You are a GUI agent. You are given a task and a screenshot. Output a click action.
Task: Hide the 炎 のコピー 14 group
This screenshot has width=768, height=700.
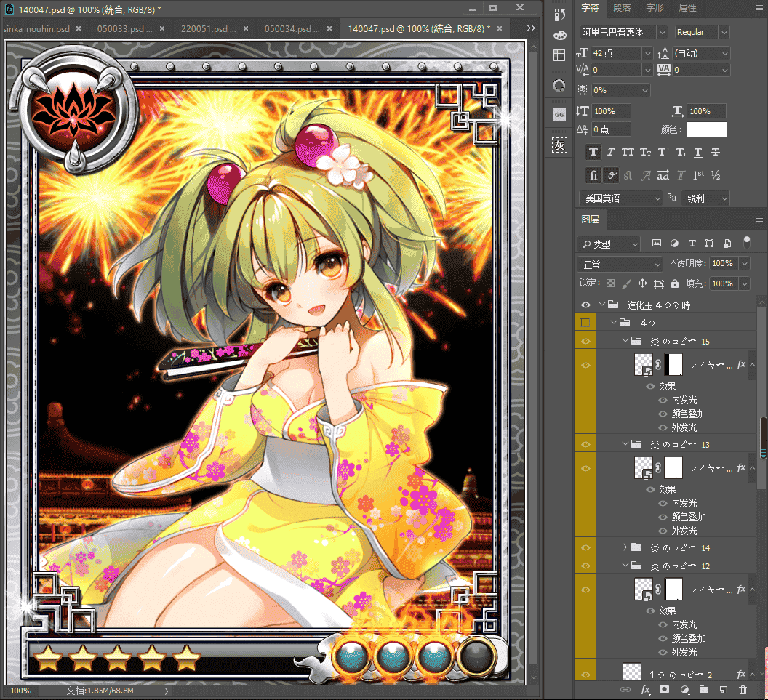click(585, 548)
